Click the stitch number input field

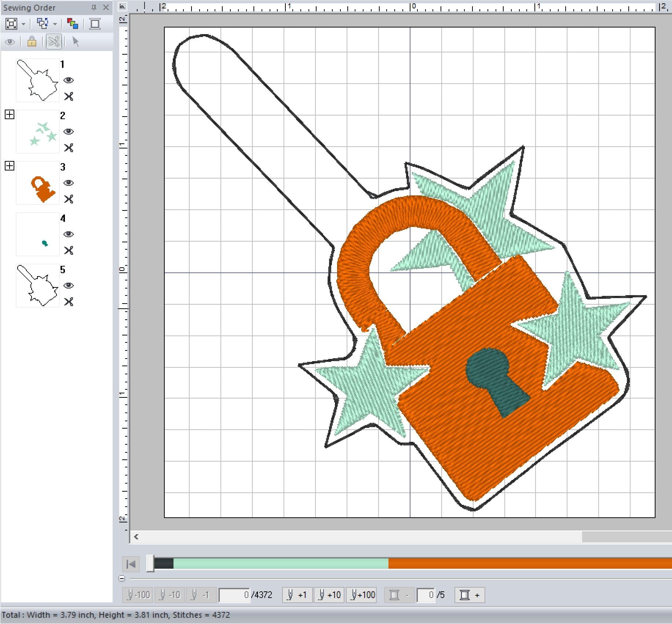(234, 595)
